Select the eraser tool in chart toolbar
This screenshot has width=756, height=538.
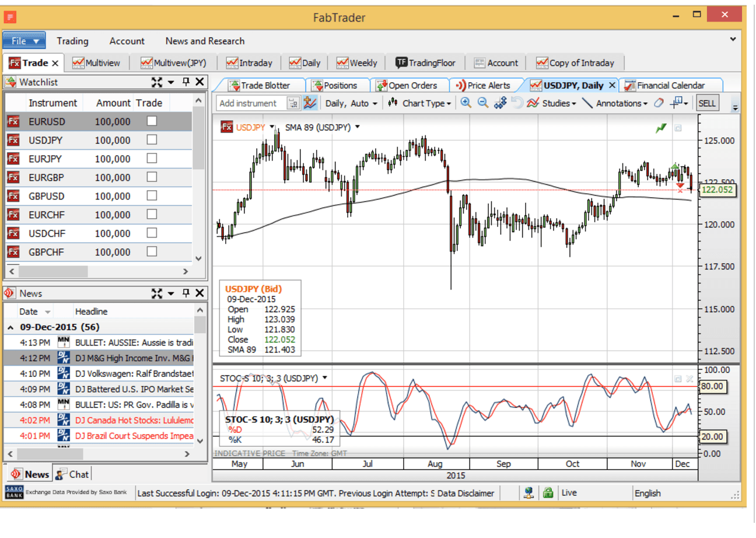click(658, 103)
